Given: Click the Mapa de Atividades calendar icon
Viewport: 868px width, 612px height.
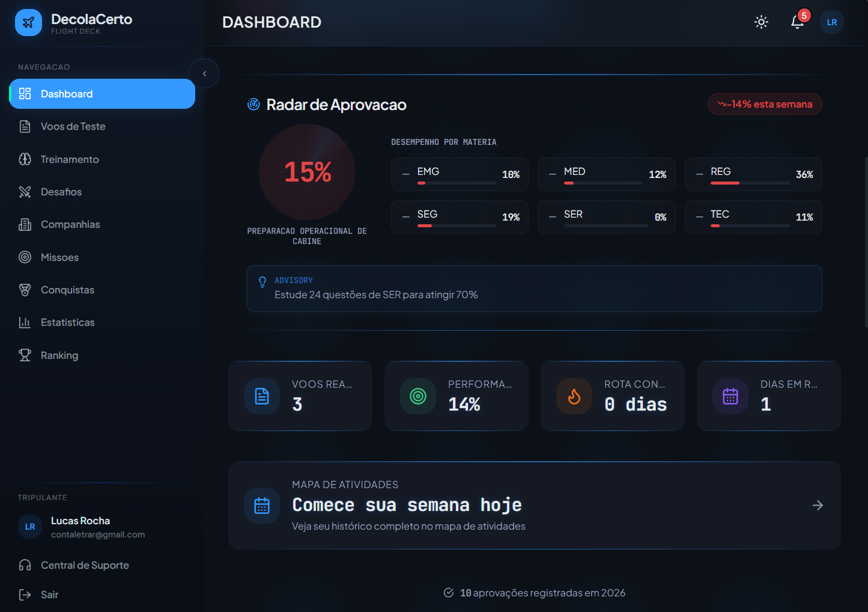Looking at the screenshot, I should (262, 506).
